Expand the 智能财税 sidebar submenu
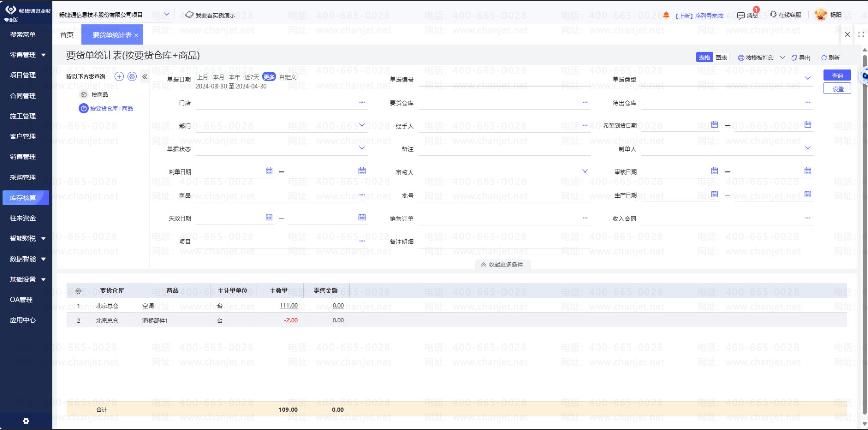The height and width of the screenshot is (430, 868). pyautogui.click(x=43, y=238)
